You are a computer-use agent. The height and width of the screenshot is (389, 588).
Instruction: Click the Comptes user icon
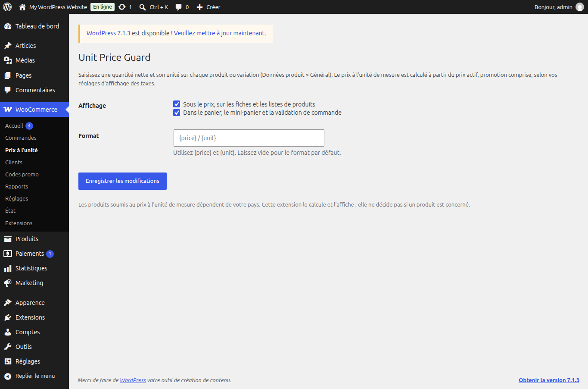pyautogui.click(x=8, y=332)
